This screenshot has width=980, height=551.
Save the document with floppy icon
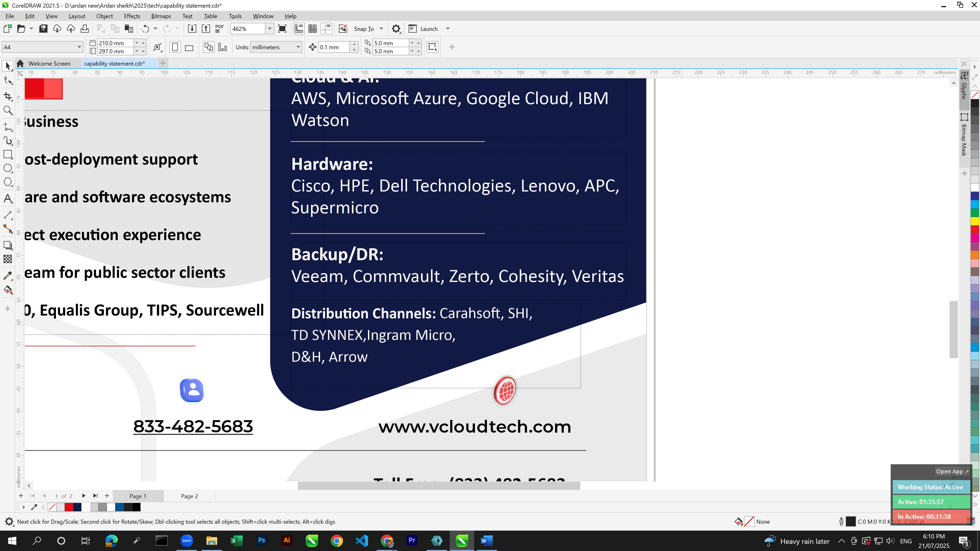coord(43,29)
